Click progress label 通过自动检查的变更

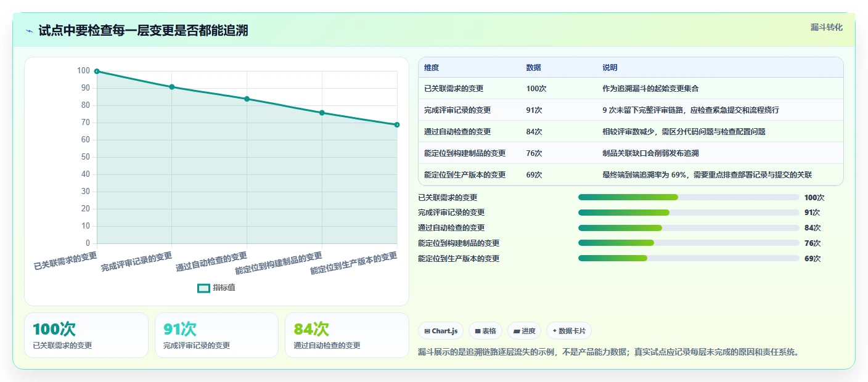pyautogui.click(x=451, y=228)
